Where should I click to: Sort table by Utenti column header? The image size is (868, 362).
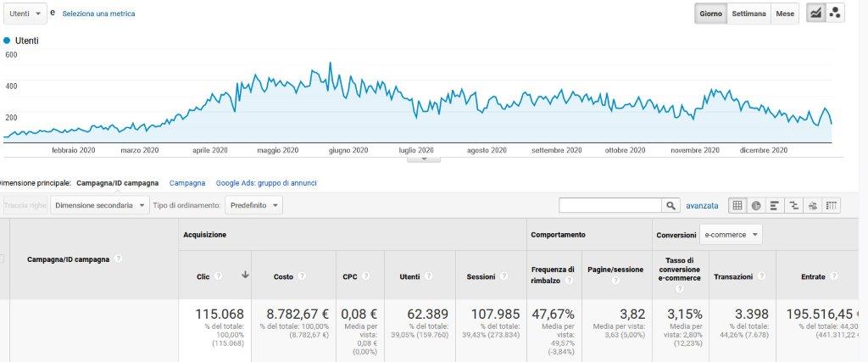[409, 276]
